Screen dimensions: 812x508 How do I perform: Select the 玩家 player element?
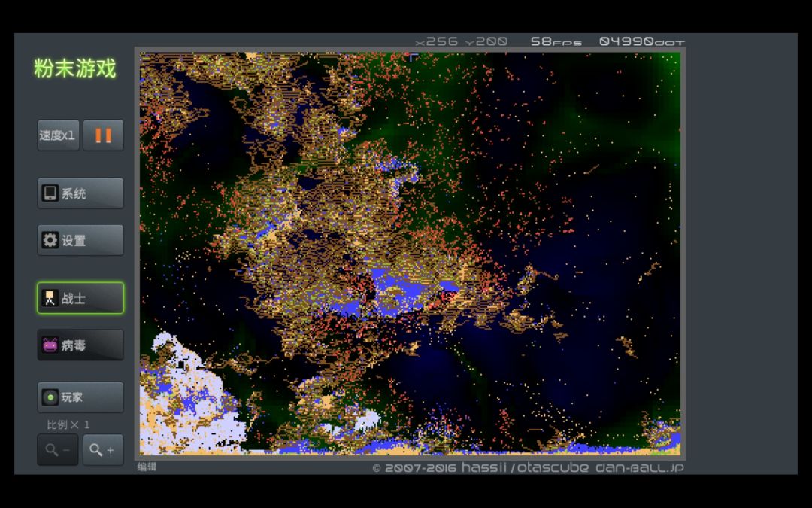[80, 397]
